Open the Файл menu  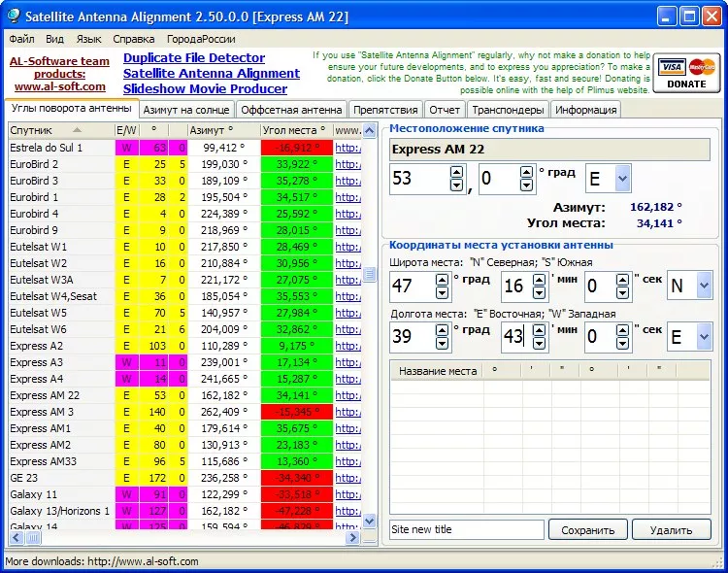coord(21,39)
